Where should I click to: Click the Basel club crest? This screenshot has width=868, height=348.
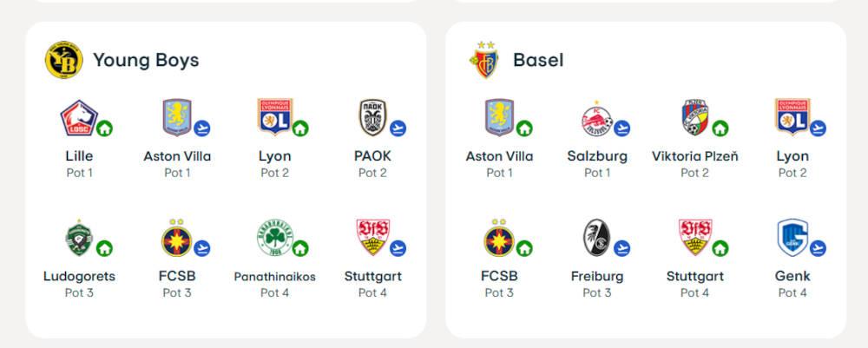point(484,60)
